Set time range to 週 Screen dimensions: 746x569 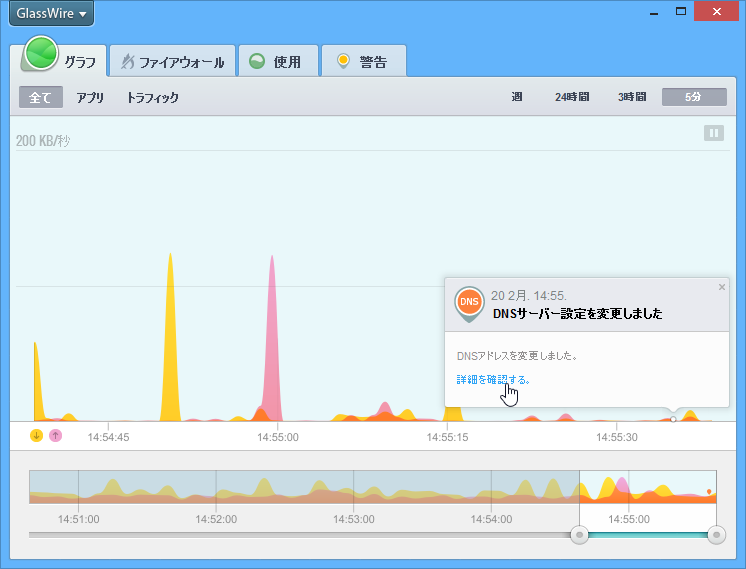517,97
